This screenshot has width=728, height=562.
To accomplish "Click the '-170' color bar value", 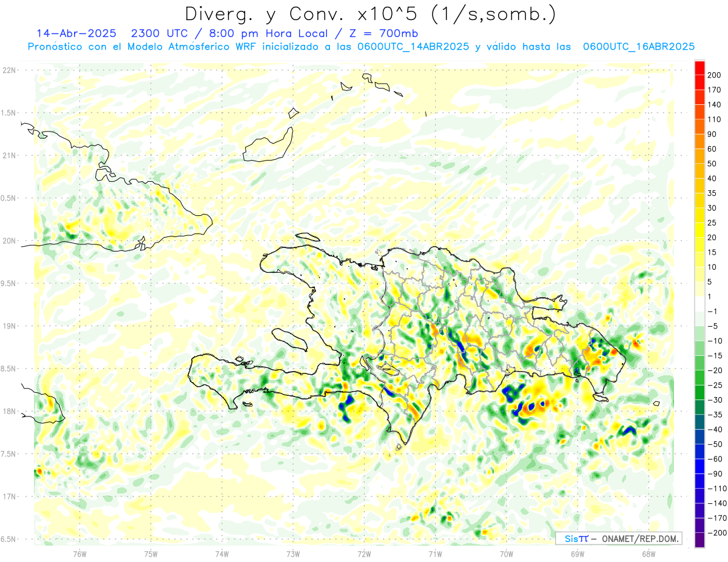I will click(x=718, y=518).
